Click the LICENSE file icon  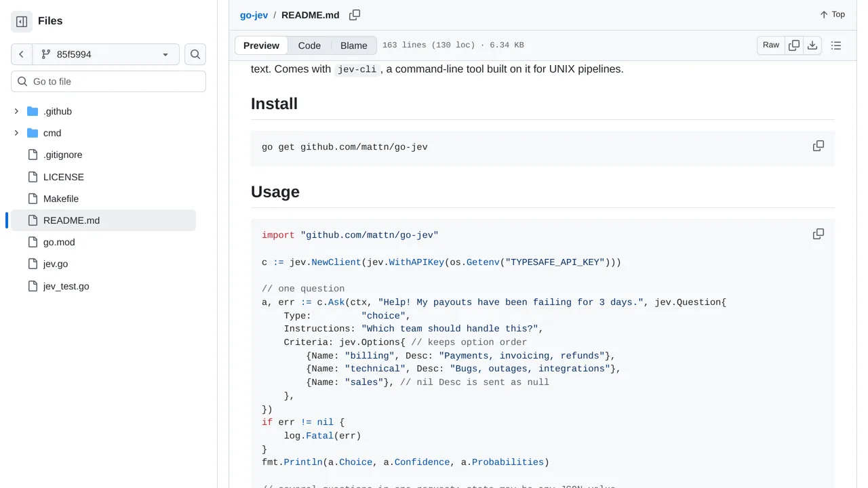[33, 177]
